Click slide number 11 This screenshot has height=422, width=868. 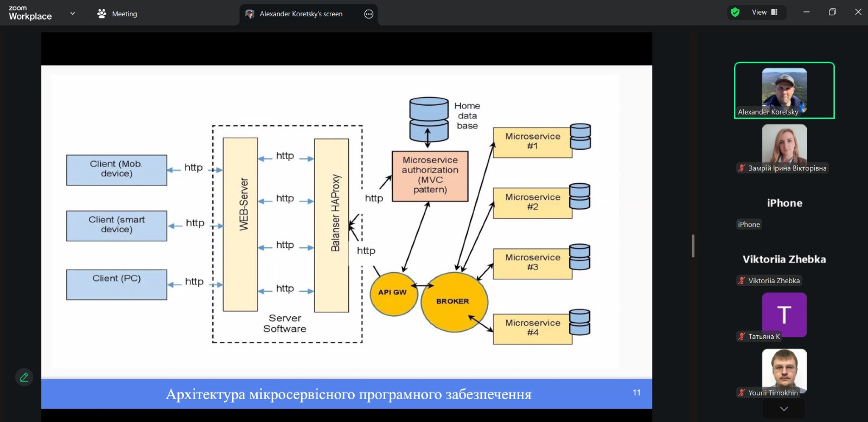(637, 392)
